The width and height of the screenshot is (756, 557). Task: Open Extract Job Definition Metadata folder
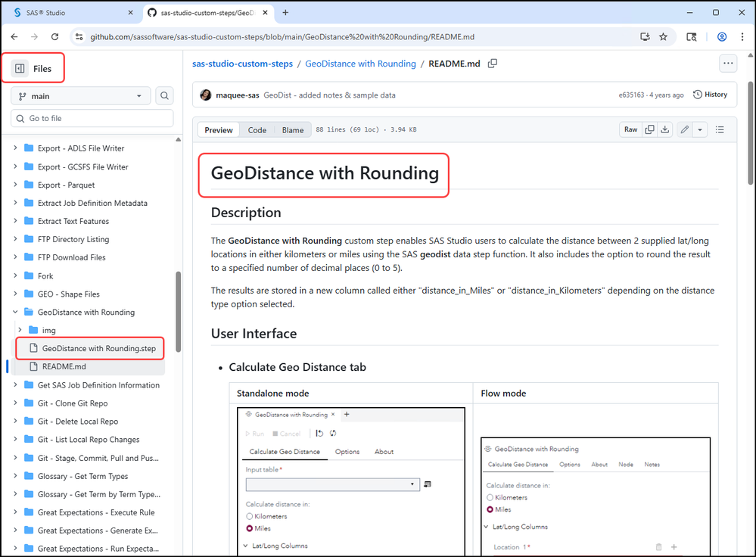tap(92, 203)
